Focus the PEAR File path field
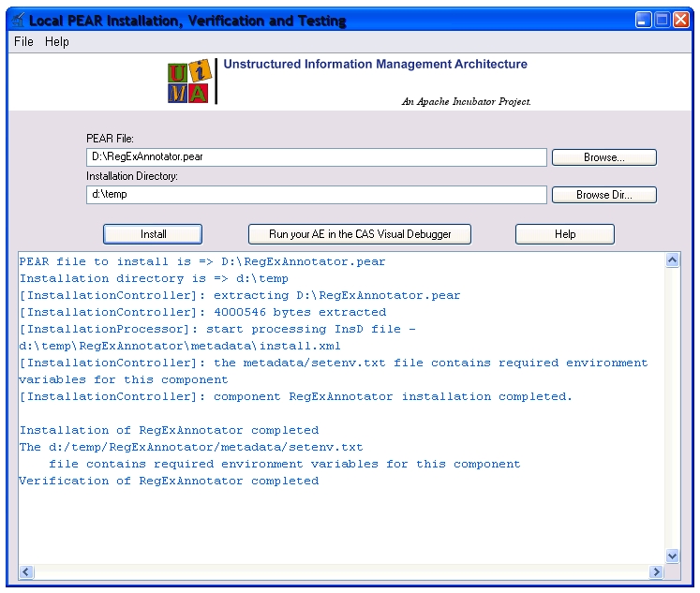The image size is (700, 593). (316, 157)
